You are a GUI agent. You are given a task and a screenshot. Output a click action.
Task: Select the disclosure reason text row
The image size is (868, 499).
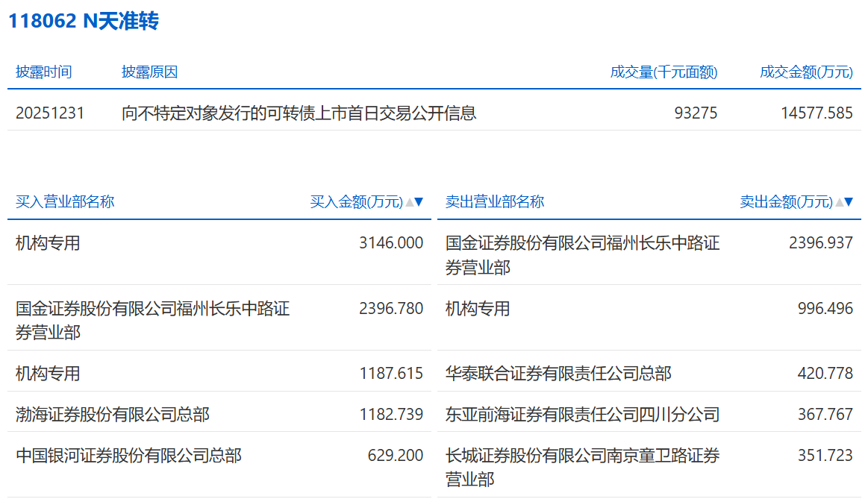(x=299, y=113)
